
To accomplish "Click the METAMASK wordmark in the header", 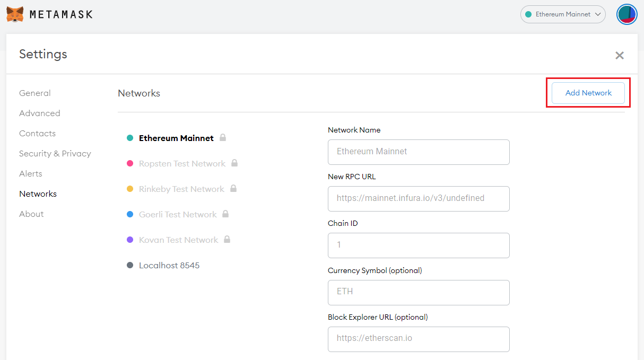I will [x=61, y=14].
